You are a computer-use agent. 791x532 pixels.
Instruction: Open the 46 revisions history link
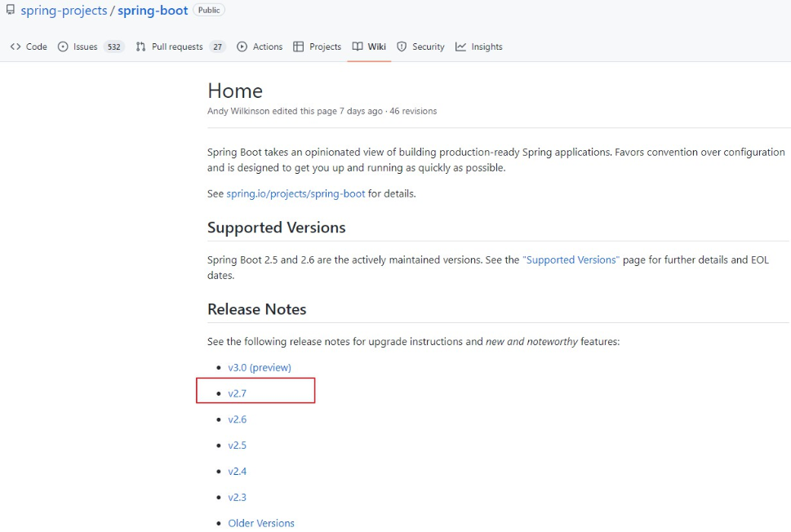(413, 111)
